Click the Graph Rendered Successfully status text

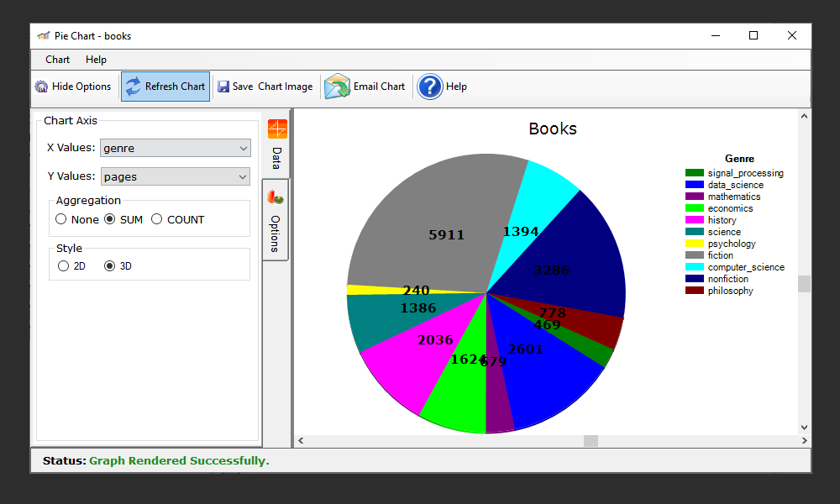click(179, 460)
